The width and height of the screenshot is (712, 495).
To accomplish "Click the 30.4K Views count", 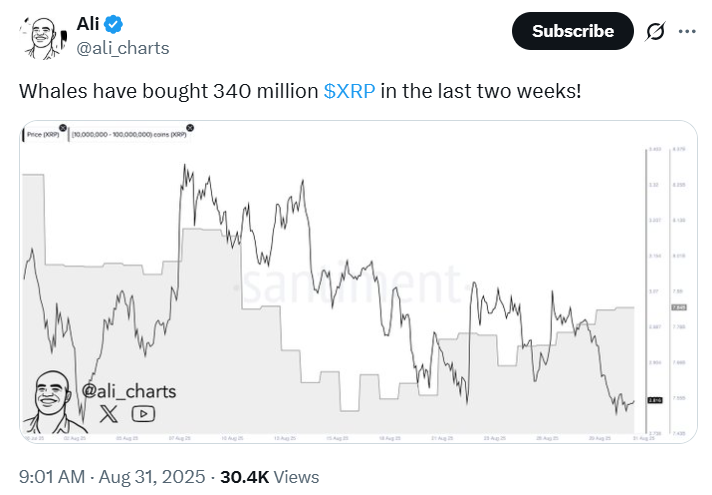I will (270, 477).
